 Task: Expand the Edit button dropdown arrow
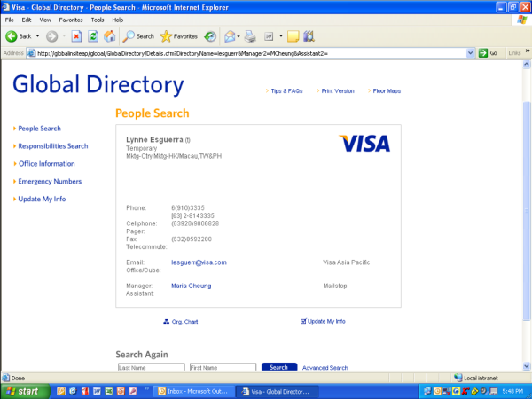[281, 36]
